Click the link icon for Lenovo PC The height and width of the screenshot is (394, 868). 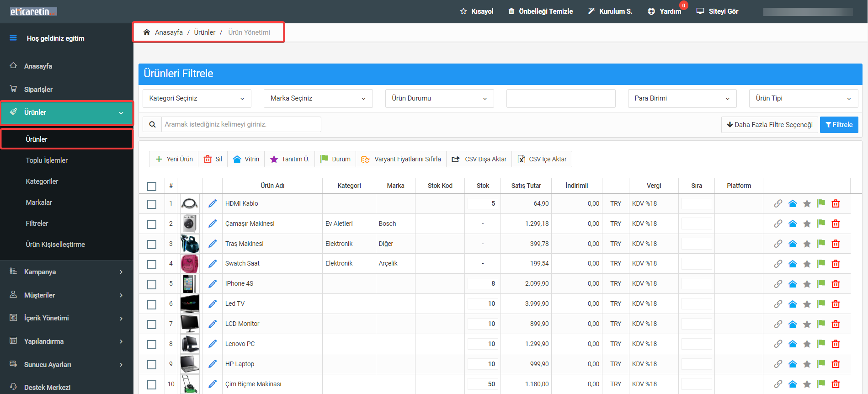(778, 344)
